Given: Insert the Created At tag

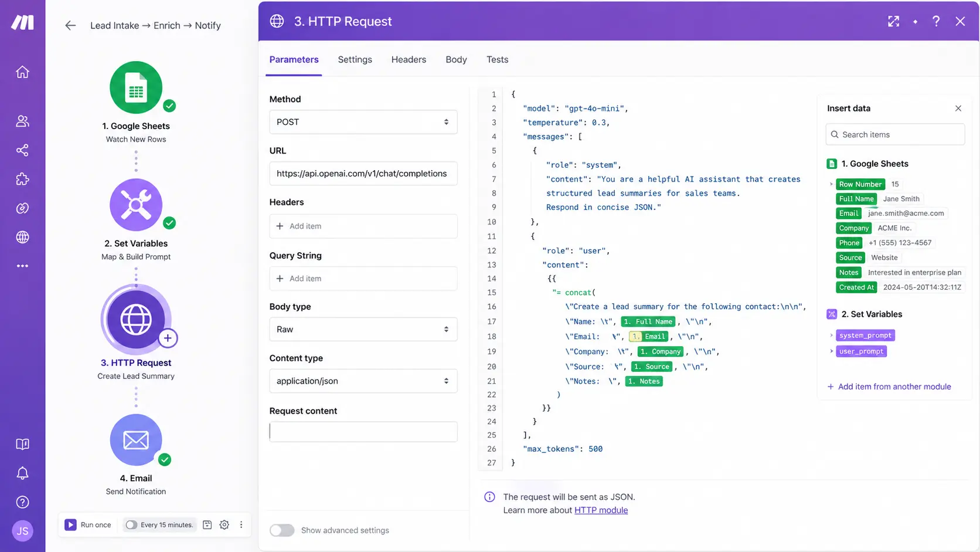Looking at the screenshot, I should [856, 287].
